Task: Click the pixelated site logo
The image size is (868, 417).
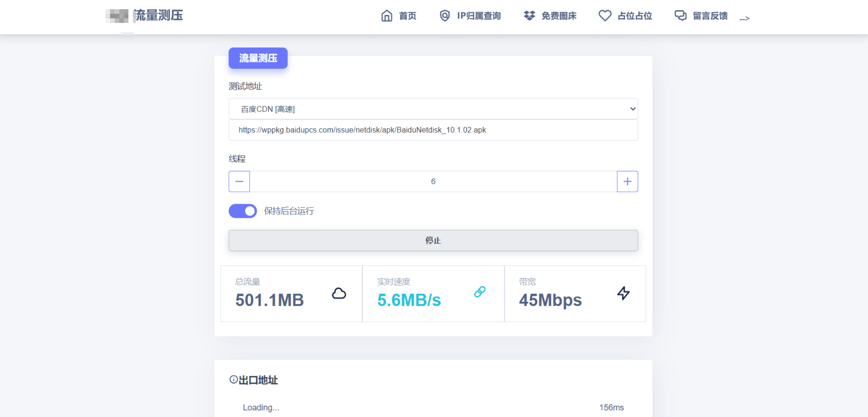Action: click(x=117, y=16)
